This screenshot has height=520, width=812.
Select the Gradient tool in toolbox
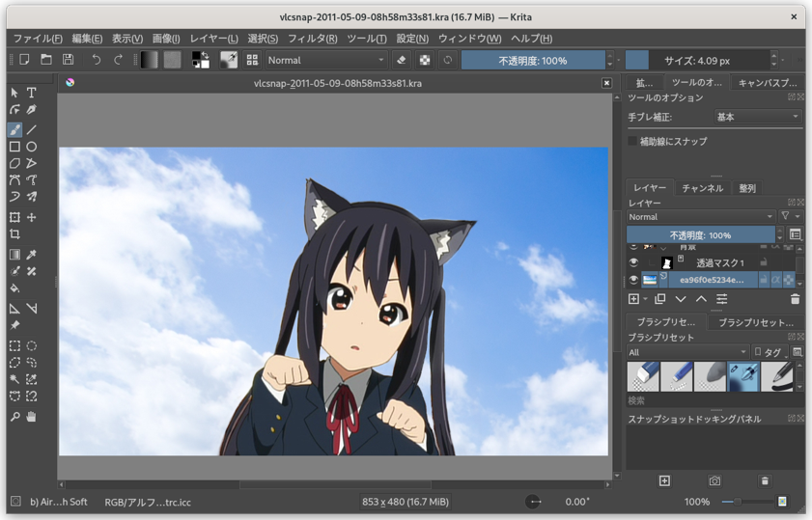pos(14,255)
